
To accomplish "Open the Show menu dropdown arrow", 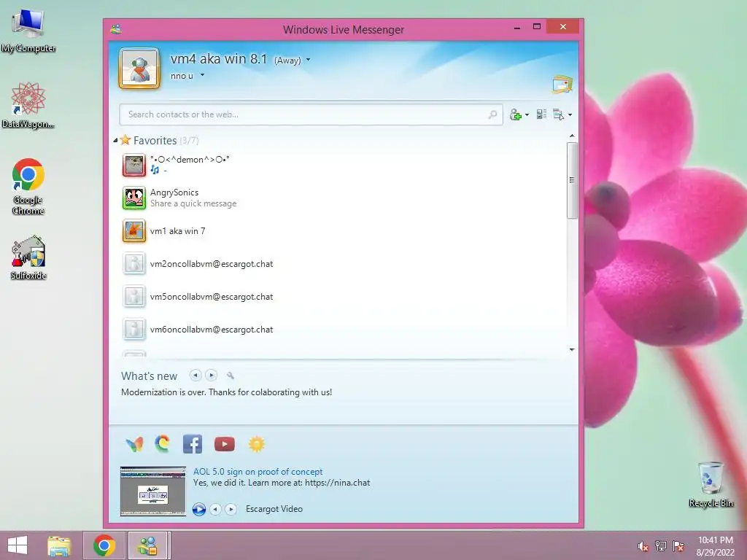I will [570, 114].
